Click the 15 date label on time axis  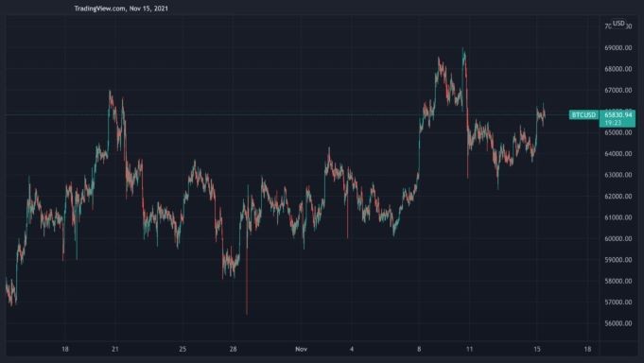click(537, 349)
